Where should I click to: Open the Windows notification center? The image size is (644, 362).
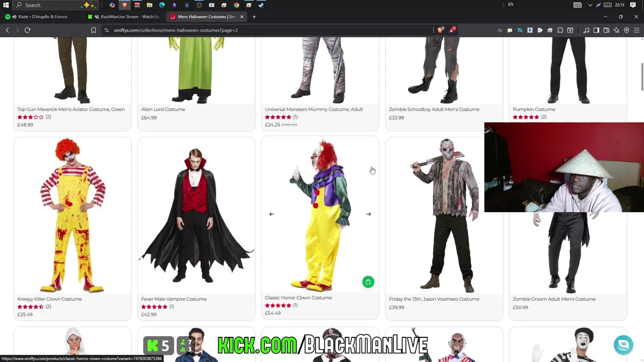633,5
